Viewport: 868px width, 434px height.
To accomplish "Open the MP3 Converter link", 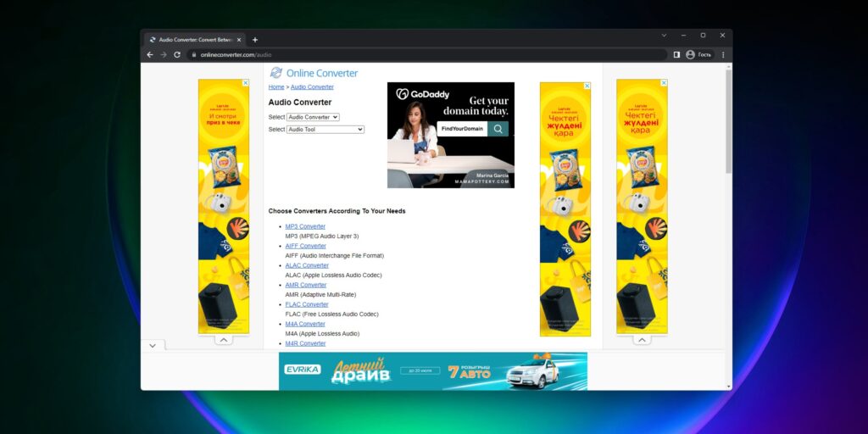I will pyautogui.click(x=305, y=226).
